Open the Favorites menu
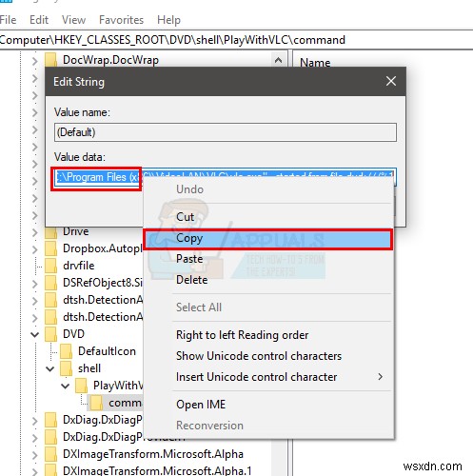Viewport: 473px width, 476px height. (x=121, y=20)
